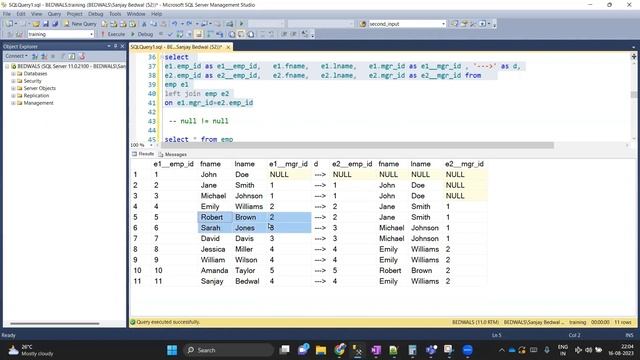
Task: Click the Object Explorer disconnect icon
Action: pos(44,56)
